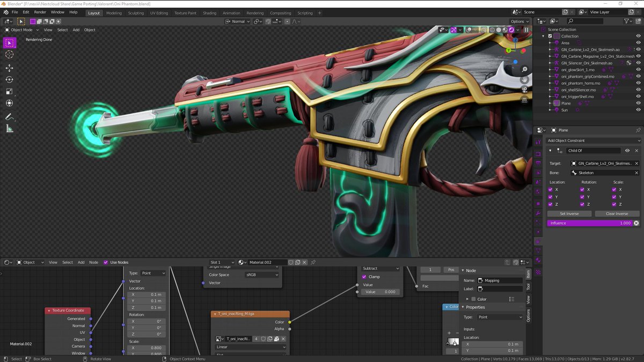Activate the Transform tool

(9, 103)
